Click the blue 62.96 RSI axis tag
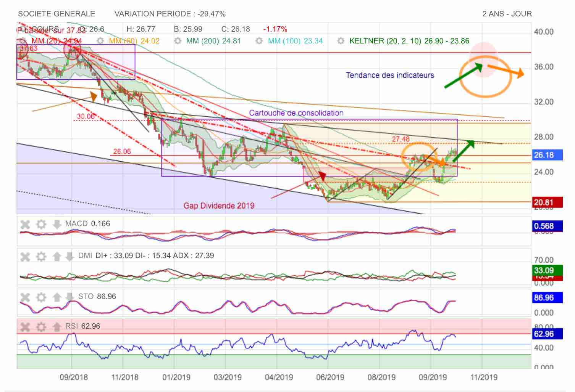Image resolution: width=575 pixels, height=392 pixels. coord(547,334)
